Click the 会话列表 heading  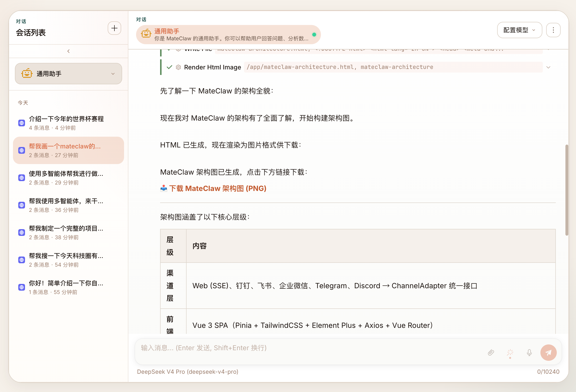point(31,33)
